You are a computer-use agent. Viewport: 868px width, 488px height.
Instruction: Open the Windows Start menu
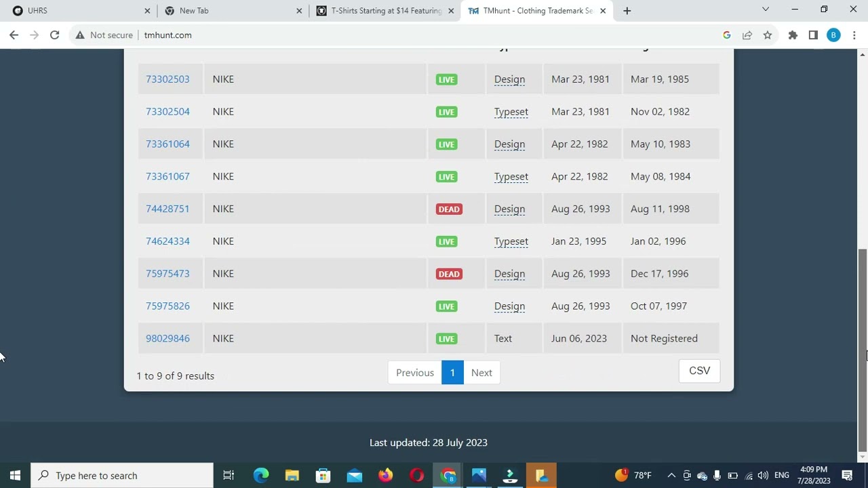[15, 475]
